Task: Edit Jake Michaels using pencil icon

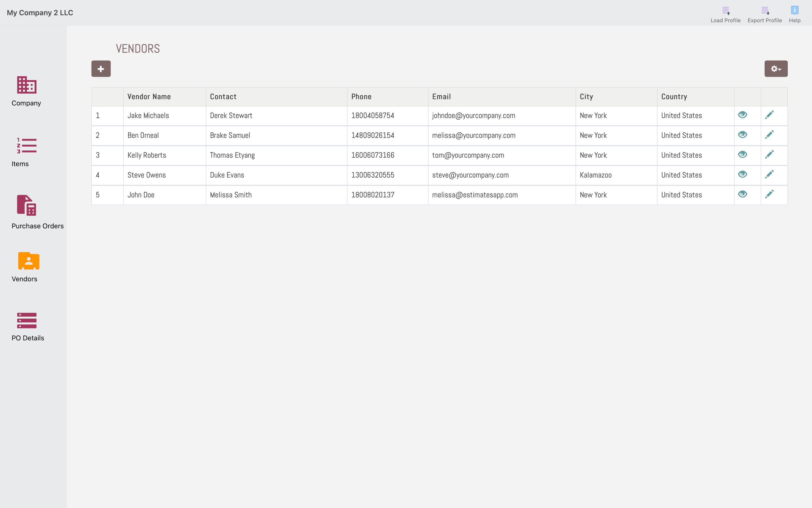Action: [x=769, y=115]
